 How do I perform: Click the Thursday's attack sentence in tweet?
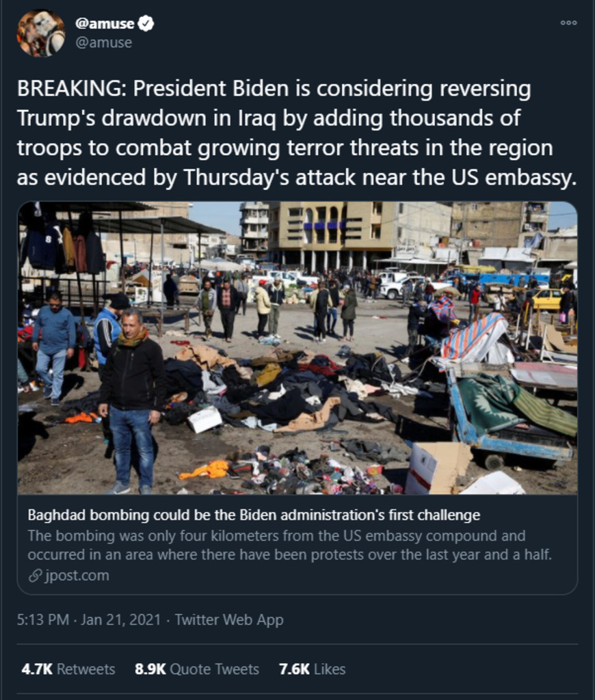297,177
